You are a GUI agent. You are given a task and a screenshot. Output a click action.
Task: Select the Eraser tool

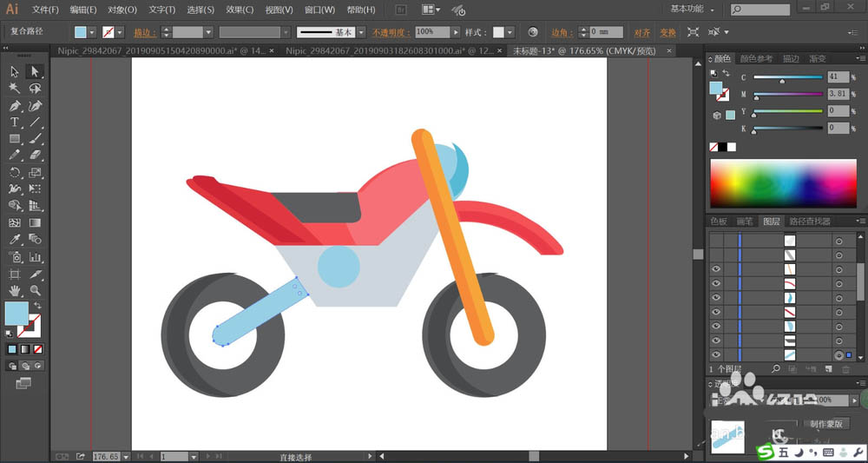pyautogui.click(x=35, y=155)
